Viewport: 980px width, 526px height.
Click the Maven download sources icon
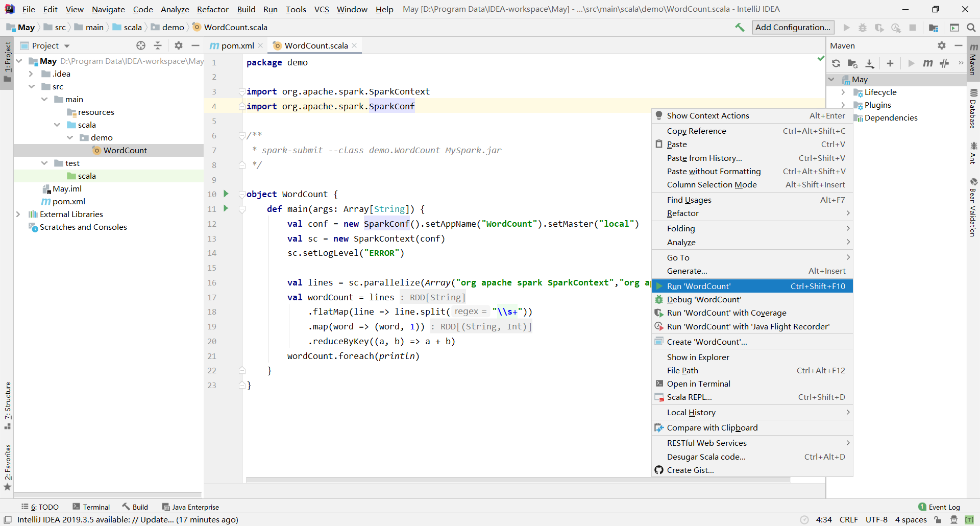870,63
